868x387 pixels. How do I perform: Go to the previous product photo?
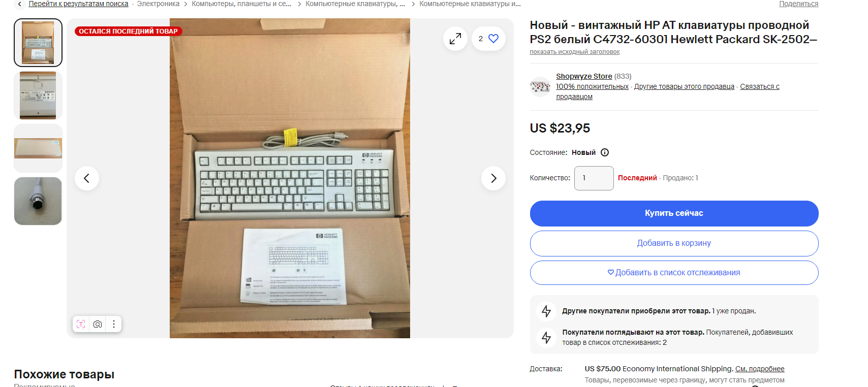coord(87,178)
